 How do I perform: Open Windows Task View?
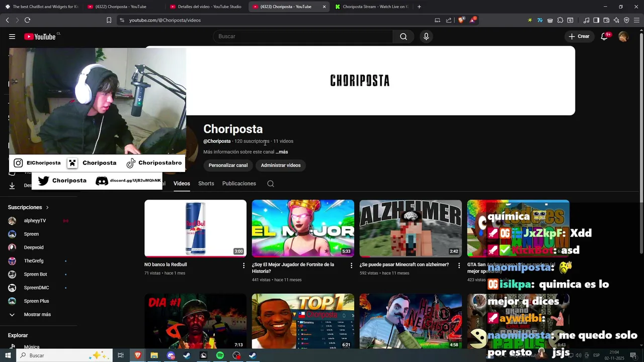(x=121, y=355)
